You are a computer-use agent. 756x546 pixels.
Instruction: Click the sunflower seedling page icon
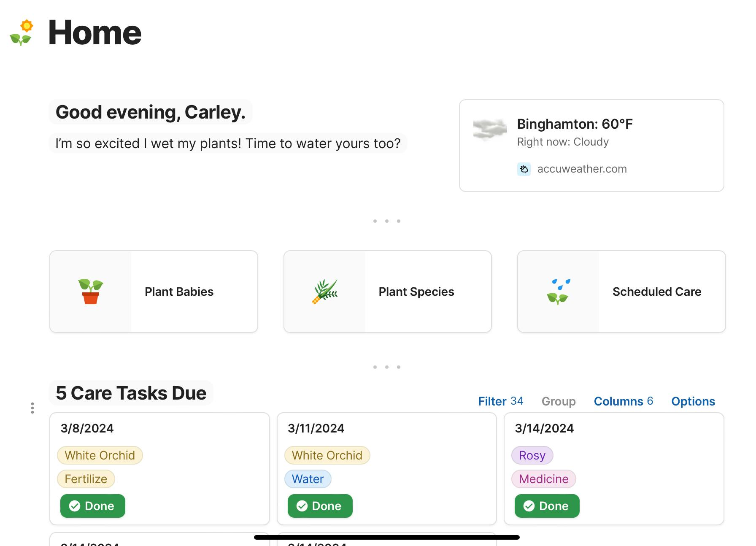pyautogui.click(x=22, y=32)
